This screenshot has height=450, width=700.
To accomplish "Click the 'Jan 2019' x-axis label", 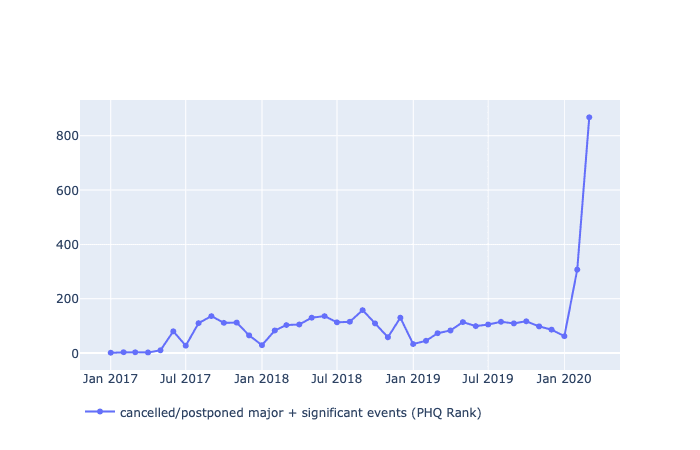I will (413, 380).
